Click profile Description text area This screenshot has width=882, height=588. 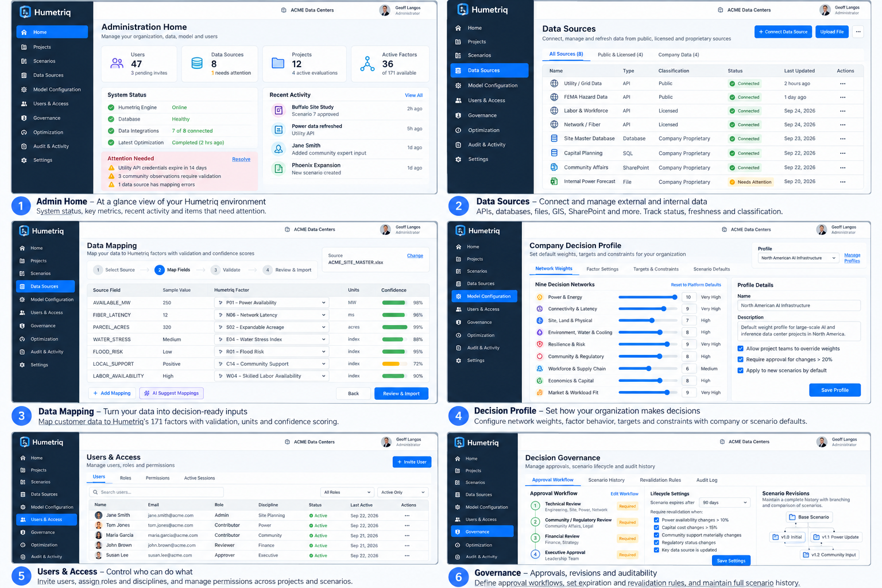[x=799, y=331]
